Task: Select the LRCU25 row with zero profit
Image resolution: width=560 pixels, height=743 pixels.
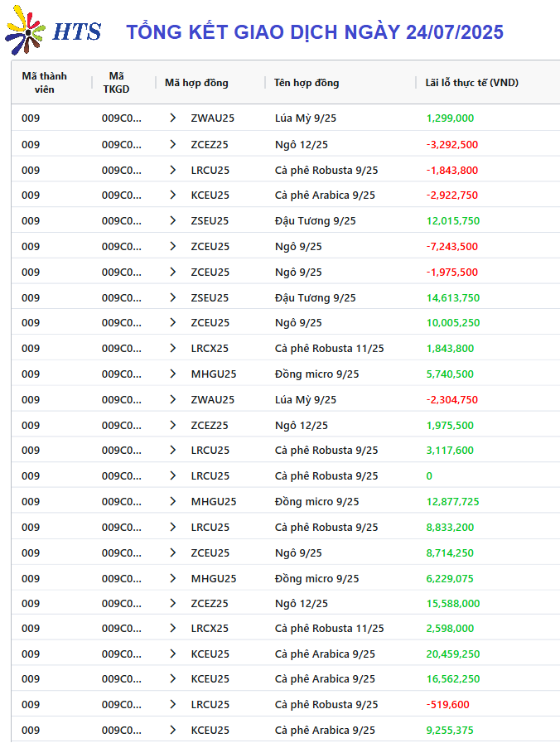Action: (286, 475)
